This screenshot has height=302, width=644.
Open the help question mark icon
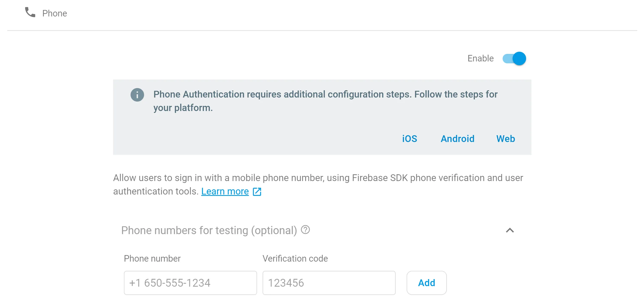pyautogui.click(x=305, y=230)
